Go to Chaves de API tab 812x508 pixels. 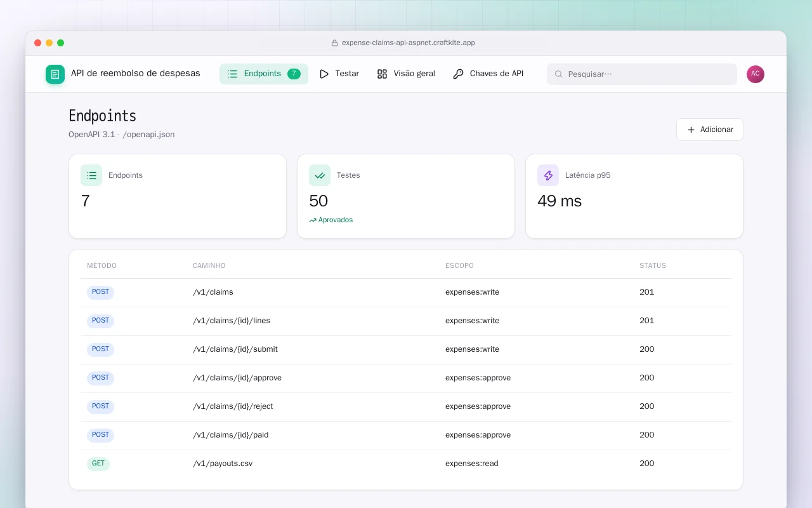click(x=488, y=74)
